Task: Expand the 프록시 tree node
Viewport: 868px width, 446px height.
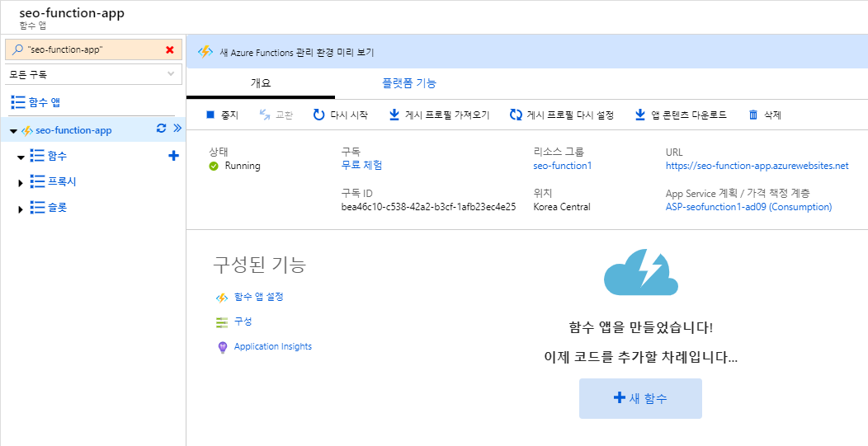Action: coord(21,183)
